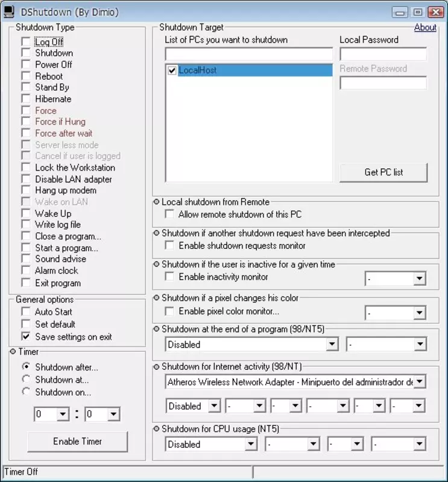Click the Timer section indicator dot

(13, 351)
